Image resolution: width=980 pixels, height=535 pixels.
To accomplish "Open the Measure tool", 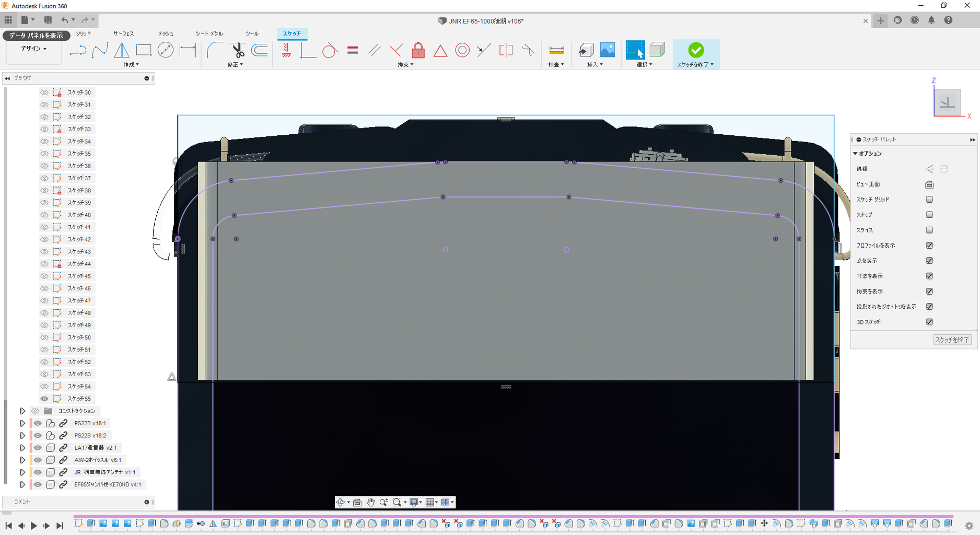I will click(x=556, y=50).
